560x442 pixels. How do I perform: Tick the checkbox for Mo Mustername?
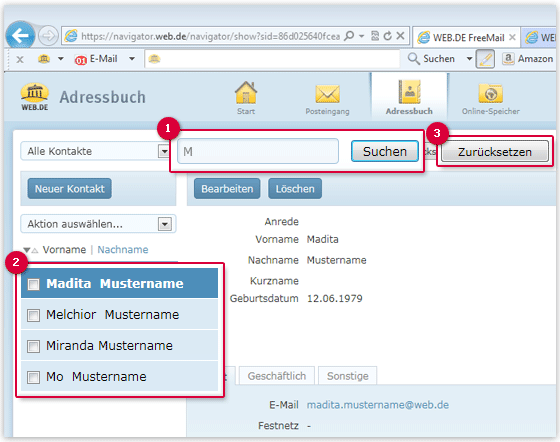pyautogui.click(x=34, y=377)
